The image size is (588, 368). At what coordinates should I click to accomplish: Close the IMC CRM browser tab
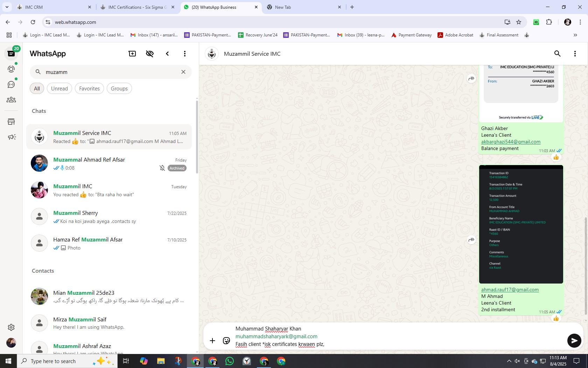coord(90,7)
